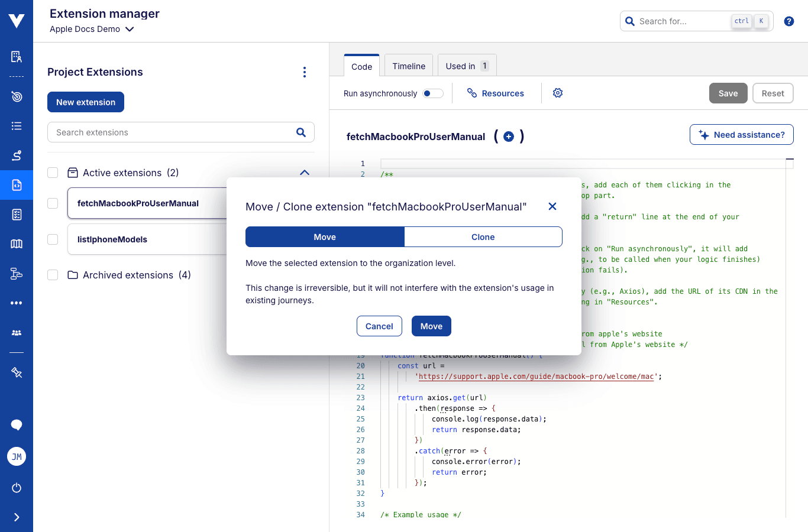Click the gear settings icon in code toolbar
This screenshot has height=532, width=808.
557,93
